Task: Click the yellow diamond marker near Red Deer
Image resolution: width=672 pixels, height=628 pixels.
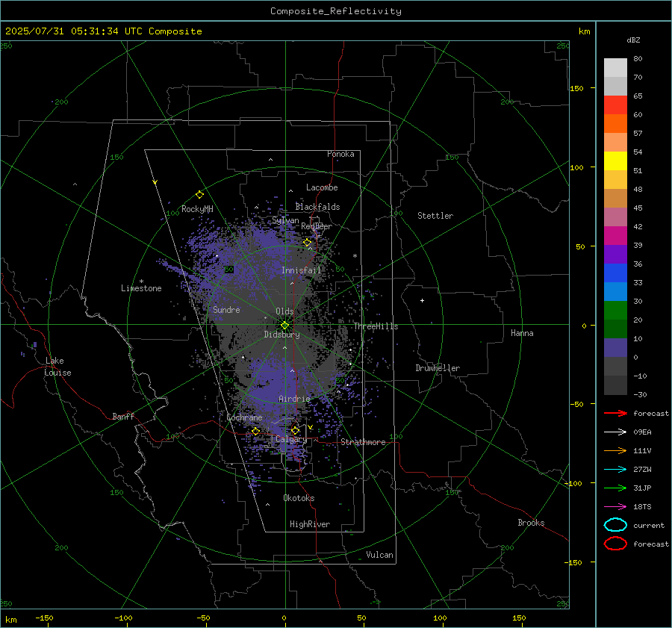Action: click(x=307, y=243)
